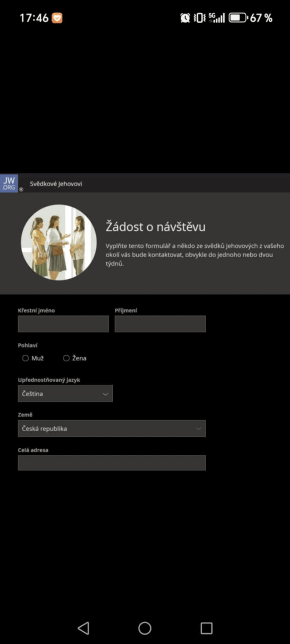Tap the Žádost o návštěvu heading
The height and width of the screenshot is (644, 290).
coord(155,227)
